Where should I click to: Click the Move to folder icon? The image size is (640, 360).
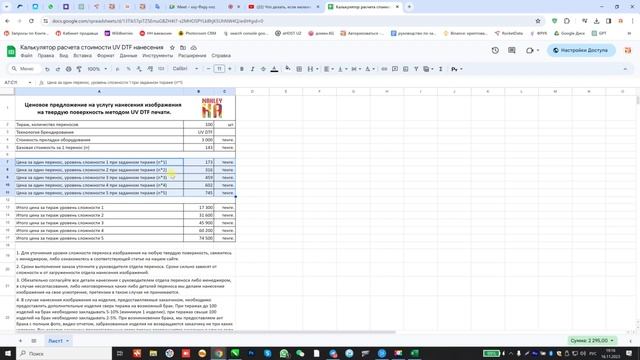[183, 48]
